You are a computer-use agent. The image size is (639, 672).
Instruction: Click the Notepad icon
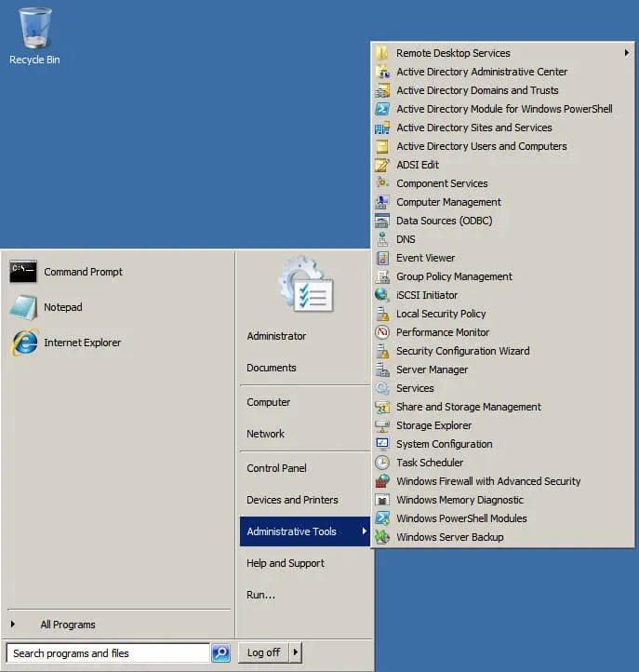pos(23,307)
